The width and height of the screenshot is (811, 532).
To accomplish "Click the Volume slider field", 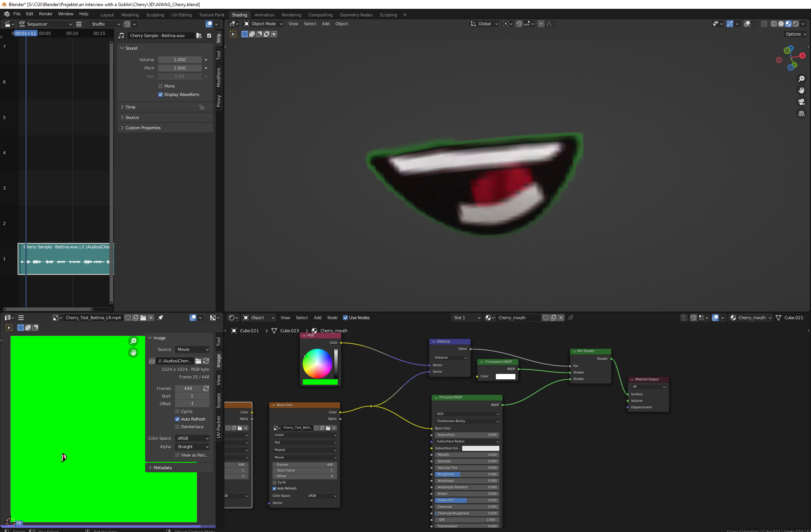I will click(x=180, y=60).
